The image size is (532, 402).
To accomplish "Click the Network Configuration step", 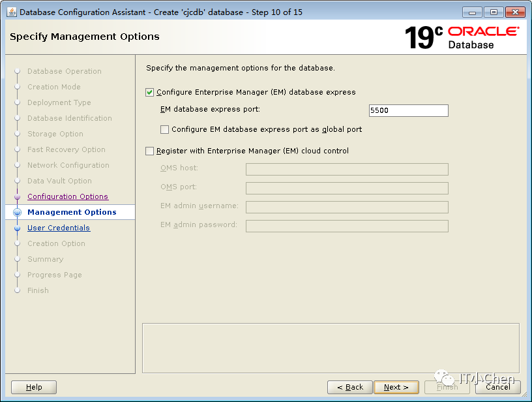I will (x=68, y=165).
